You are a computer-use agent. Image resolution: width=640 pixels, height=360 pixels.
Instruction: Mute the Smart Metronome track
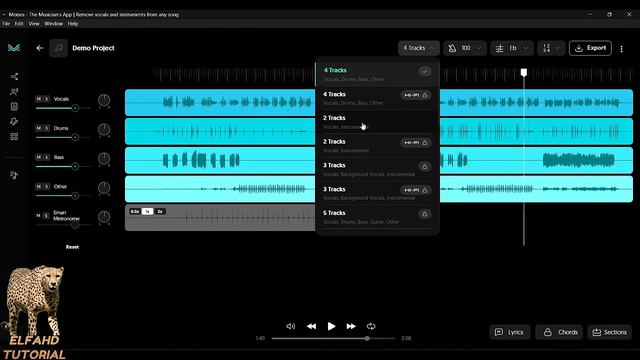click(39, 216)
